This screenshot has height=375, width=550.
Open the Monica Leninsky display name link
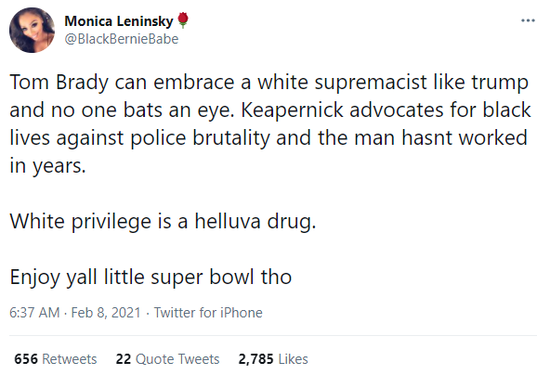119,21
